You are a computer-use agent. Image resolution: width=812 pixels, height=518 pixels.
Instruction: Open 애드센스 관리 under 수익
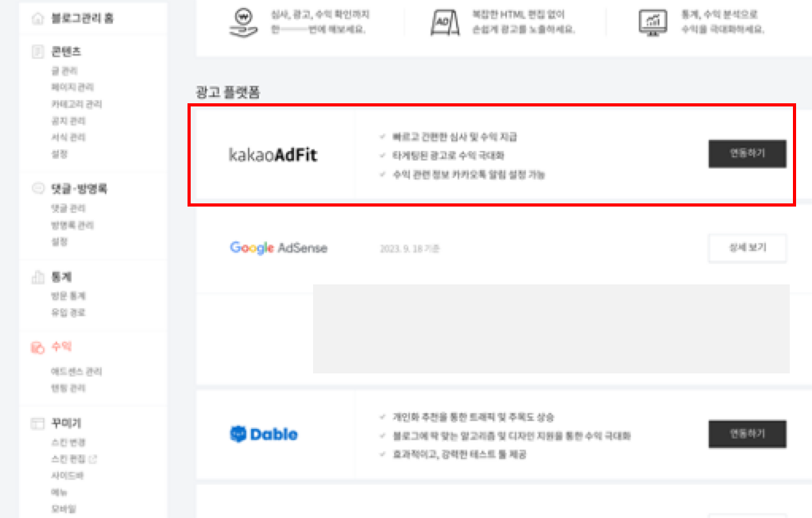click(76, 371)
